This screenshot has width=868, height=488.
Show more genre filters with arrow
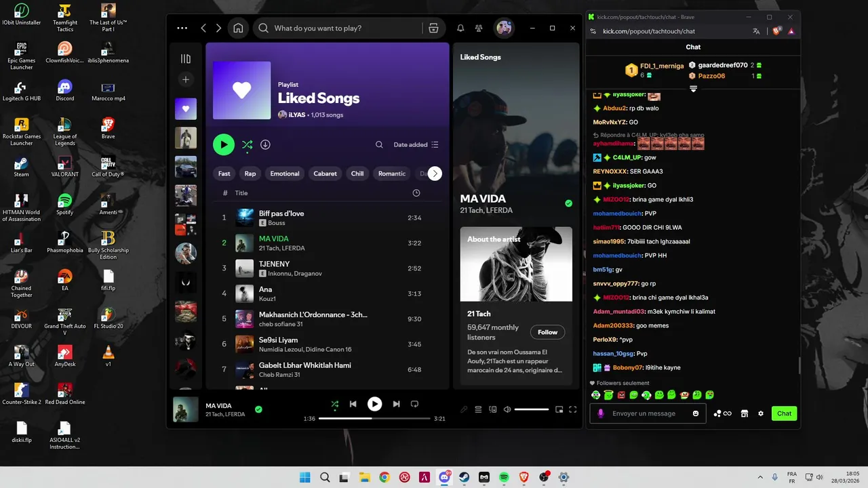435,174
